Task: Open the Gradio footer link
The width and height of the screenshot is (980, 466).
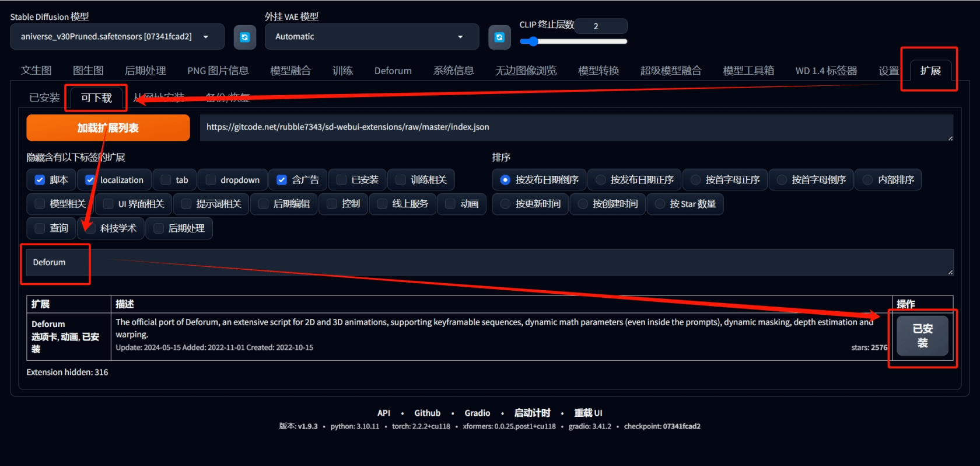Action: [477, 413]
